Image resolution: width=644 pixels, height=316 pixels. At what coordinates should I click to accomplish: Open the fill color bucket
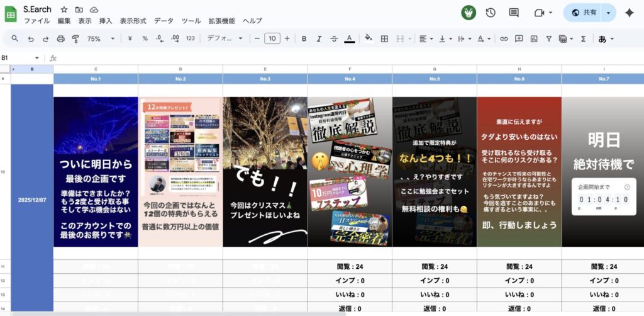(369, 38)
